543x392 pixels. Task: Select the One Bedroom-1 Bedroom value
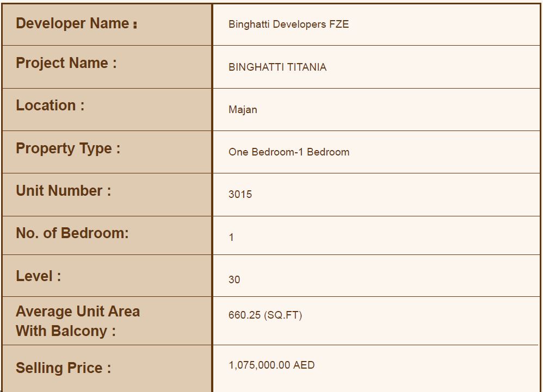click(289, 152)
